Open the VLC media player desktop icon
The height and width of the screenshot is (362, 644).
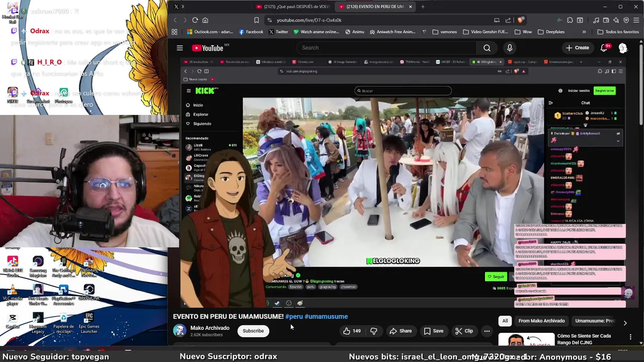point(13,295)
